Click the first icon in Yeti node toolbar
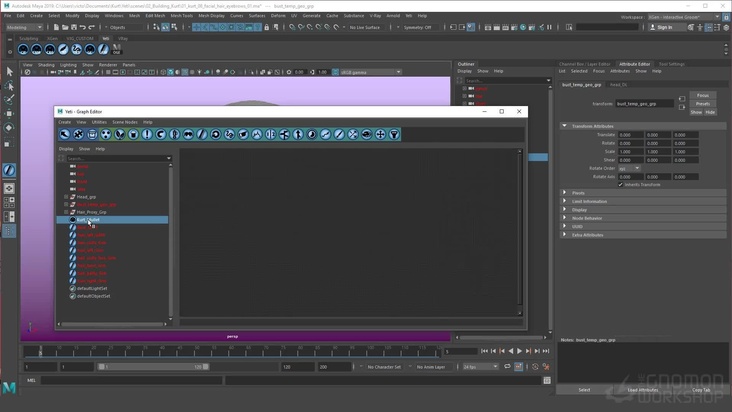This screenshot has height=412, width=732. click(65, 134)
